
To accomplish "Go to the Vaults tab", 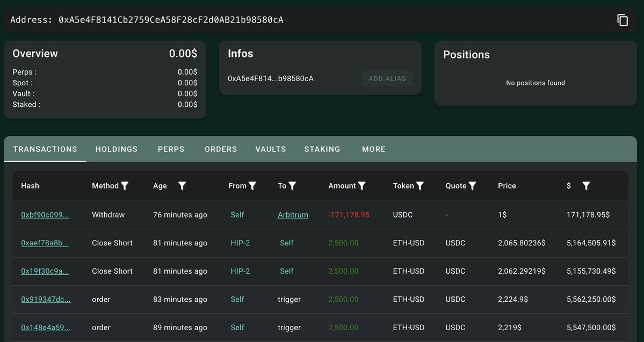I will (x=271, y=149).
